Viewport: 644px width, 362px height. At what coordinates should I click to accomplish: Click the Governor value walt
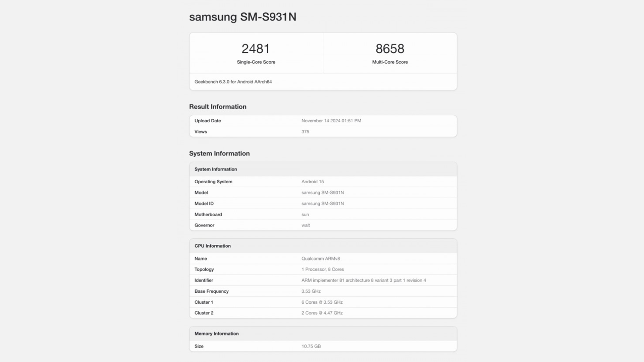click(x=306, y=225)
